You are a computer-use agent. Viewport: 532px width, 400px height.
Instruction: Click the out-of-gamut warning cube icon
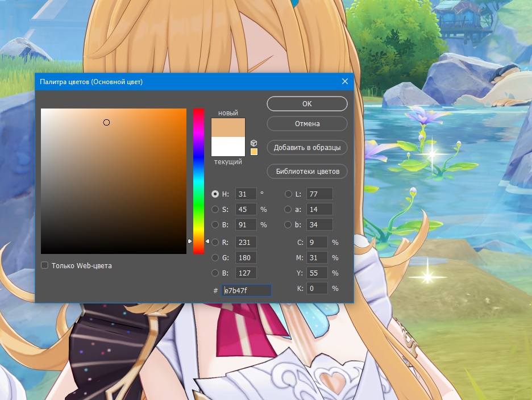[x=254, y=143]
